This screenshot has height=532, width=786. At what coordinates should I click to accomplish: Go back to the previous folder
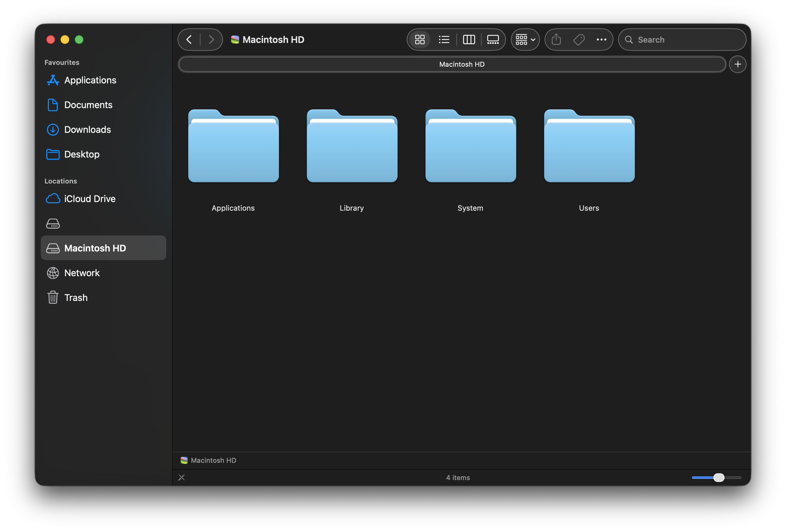click(x=189, y=40)
